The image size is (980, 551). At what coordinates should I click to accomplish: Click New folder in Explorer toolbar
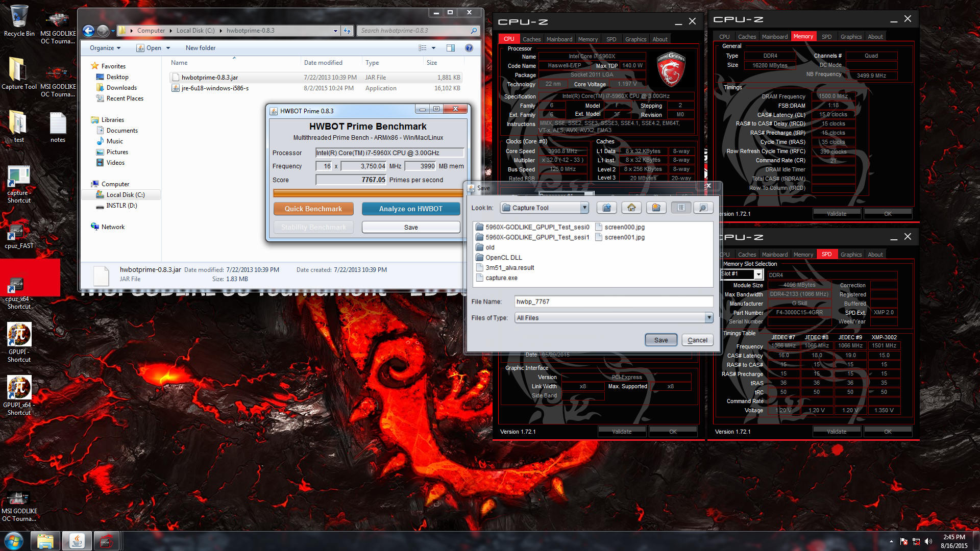point(201,48)
